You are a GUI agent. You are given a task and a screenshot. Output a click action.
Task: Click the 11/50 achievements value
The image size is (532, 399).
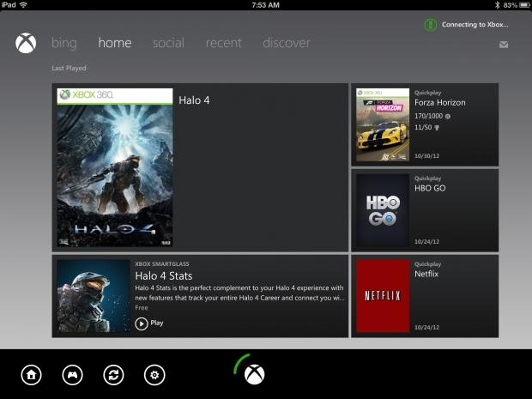coord(423,128)
